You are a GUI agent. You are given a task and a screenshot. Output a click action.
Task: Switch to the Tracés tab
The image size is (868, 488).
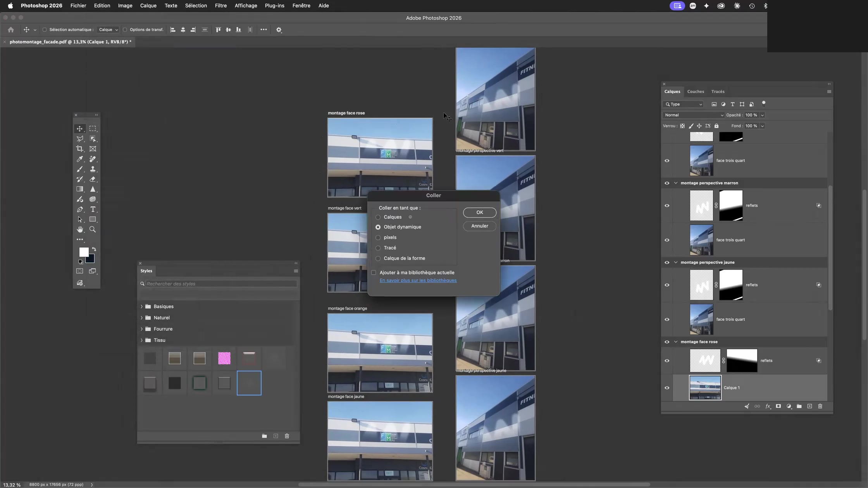click(718, 91)
